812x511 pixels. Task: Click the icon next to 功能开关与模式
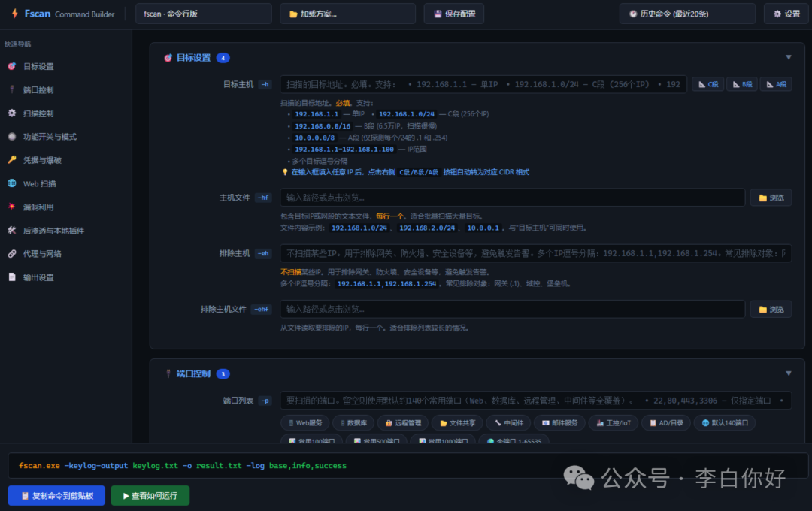(x=12, y=137)
